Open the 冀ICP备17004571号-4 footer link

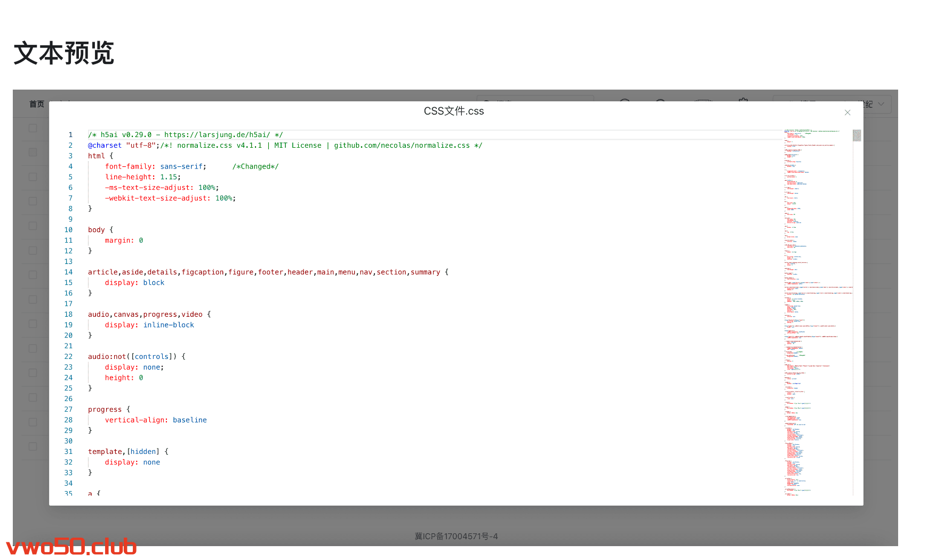(456, 536)
